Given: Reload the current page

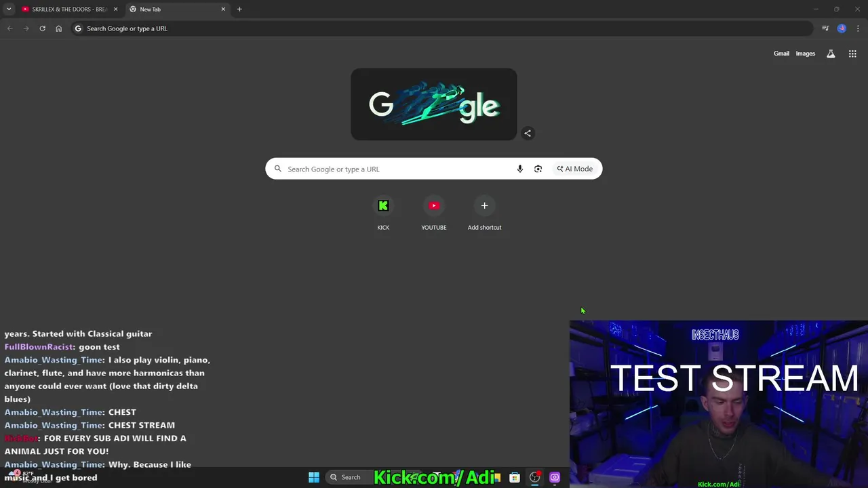Looking at the screenshot, I should click(42, 28).
